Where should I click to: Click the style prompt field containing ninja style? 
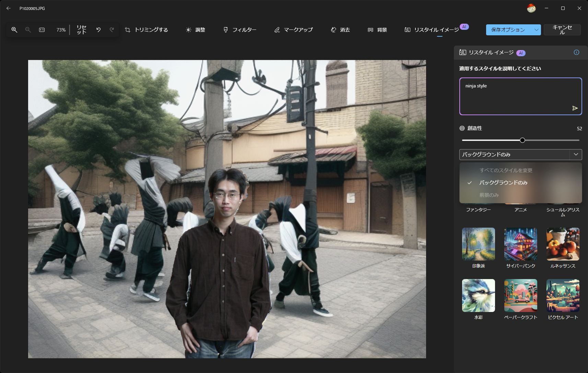[x=521, y=96]
